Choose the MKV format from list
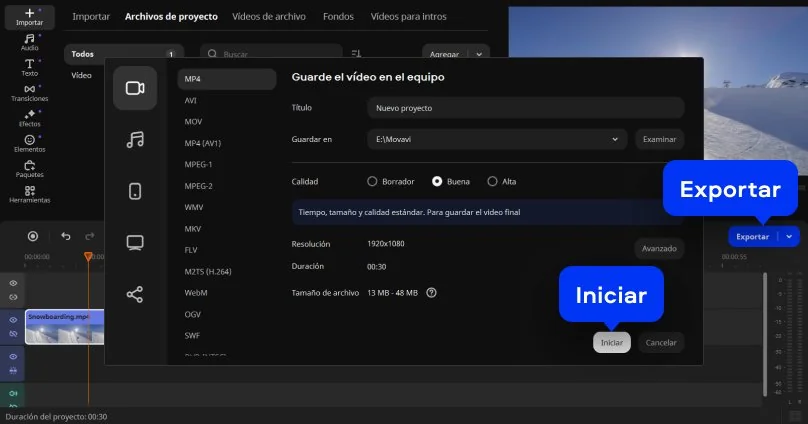 click(x=194, y=228)
